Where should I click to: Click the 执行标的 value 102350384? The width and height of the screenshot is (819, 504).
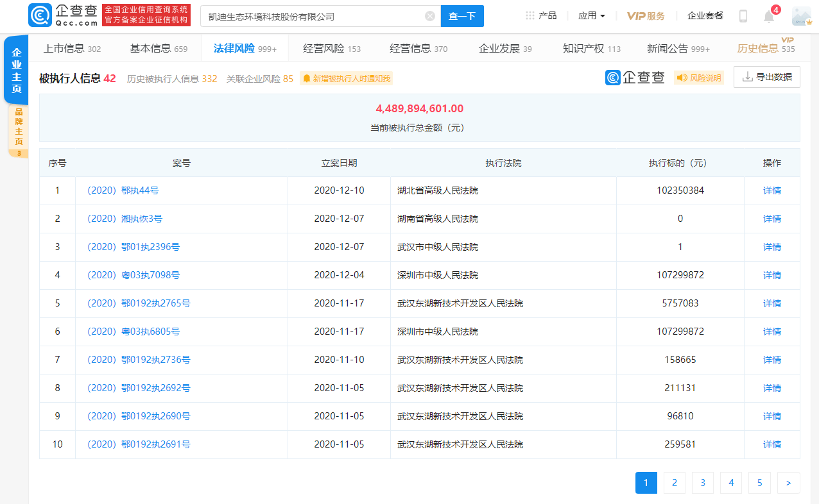pos(680,190)
